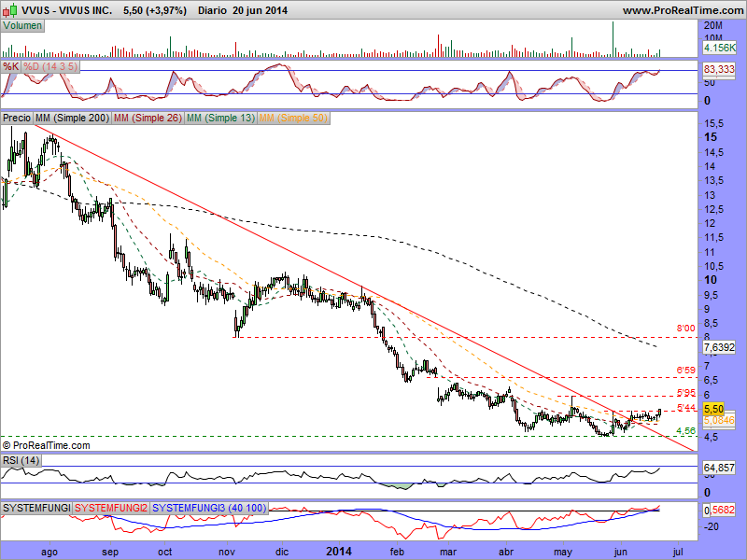The image size is (747, 560).
Task: Click the Diario 20 jun 2014 date text
Action: point(243,10)
